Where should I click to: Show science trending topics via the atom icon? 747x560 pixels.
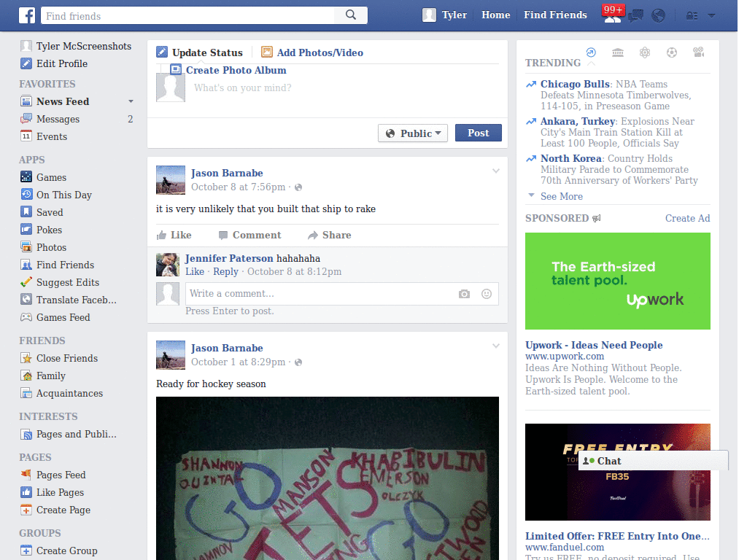pyautogui.click(x=645, y=52)
